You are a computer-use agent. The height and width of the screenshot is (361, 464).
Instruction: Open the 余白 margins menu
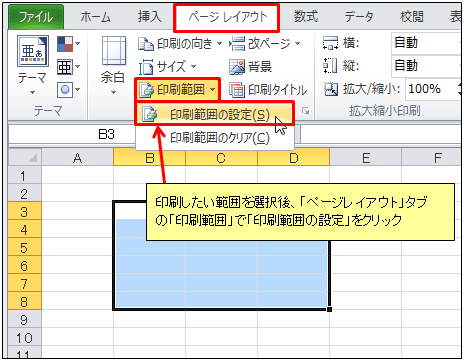(113, 65)
